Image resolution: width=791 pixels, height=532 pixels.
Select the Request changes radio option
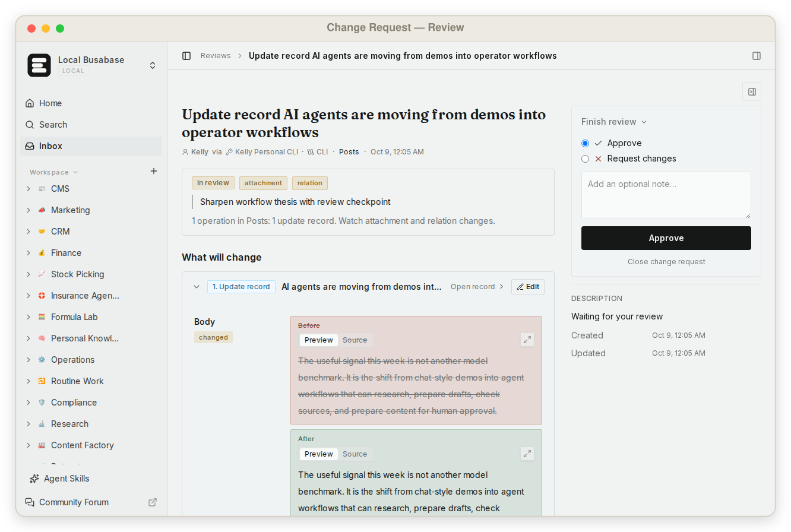pyautogui.click(x=586, y=159)
